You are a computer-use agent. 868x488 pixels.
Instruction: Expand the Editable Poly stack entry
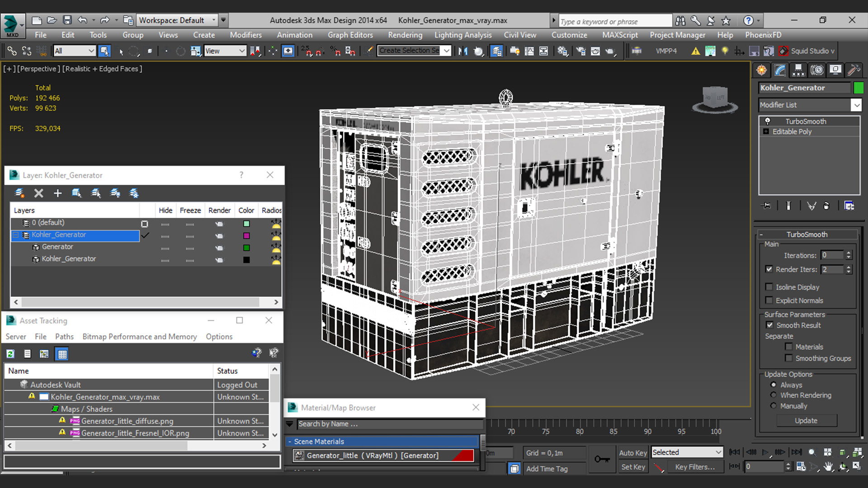766,131
